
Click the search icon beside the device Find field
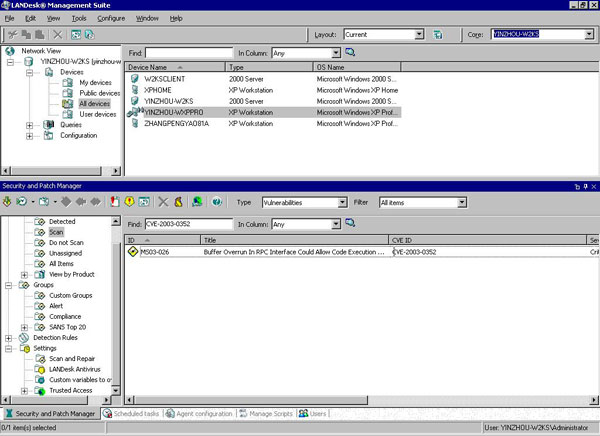click(x=350, y=51)
